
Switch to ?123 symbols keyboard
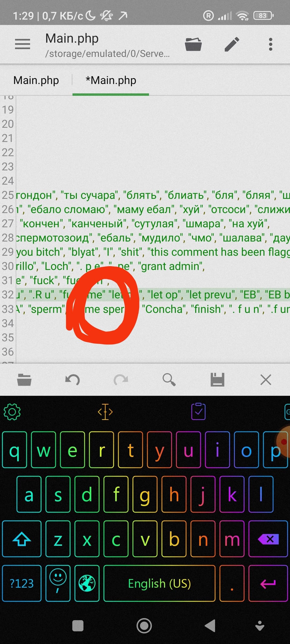click(22, 583)
